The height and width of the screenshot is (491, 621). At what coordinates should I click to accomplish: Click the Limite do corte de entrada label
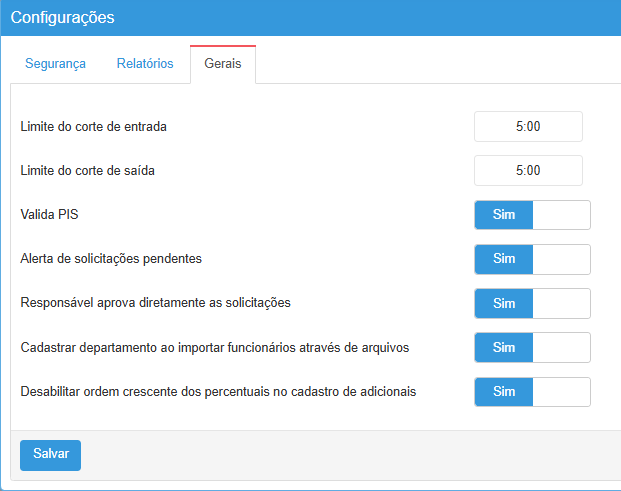[94, 127]
